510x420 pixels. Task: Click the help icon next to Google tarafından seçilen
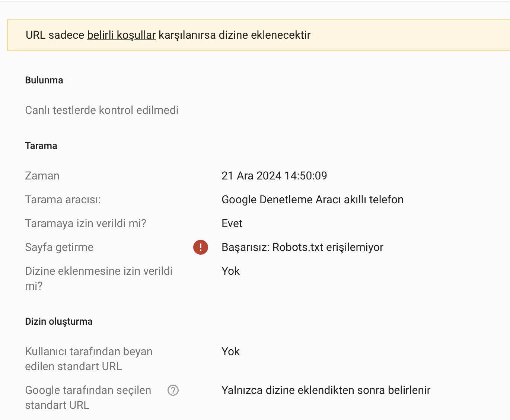click(x=173, y=390)
